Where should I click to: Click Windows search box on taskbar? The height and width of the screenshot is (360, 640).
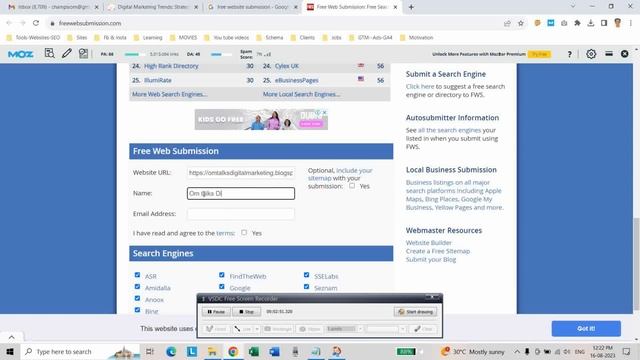pos(81,351)
